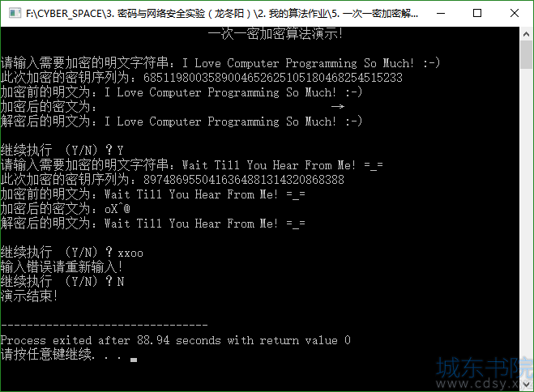Click the 城东书院 watermark
The image size is (534, 392).
click(x=485, y=369)
